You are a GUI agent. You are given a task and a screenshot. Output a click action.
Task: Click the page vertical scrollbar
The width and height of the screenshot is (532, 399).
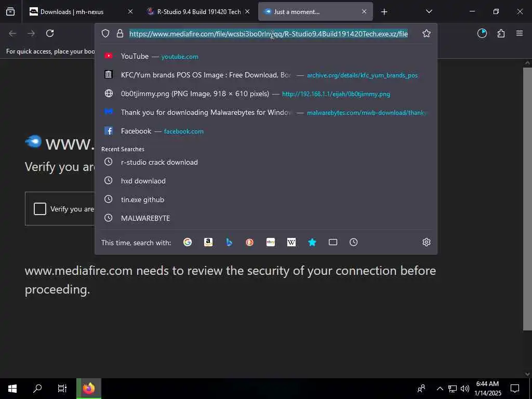click(527, 198)
